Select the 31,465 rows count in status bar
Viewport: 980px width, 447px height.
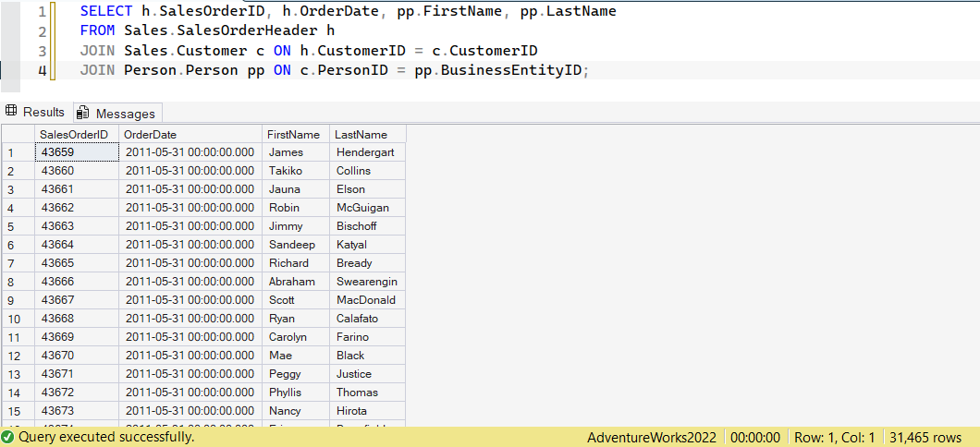925,437
